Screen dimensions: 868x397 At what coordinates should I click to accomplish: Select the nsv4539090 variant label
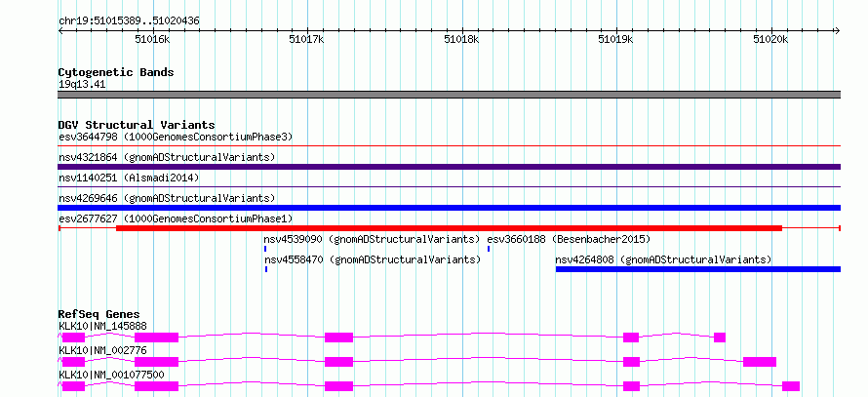point(372,239)
